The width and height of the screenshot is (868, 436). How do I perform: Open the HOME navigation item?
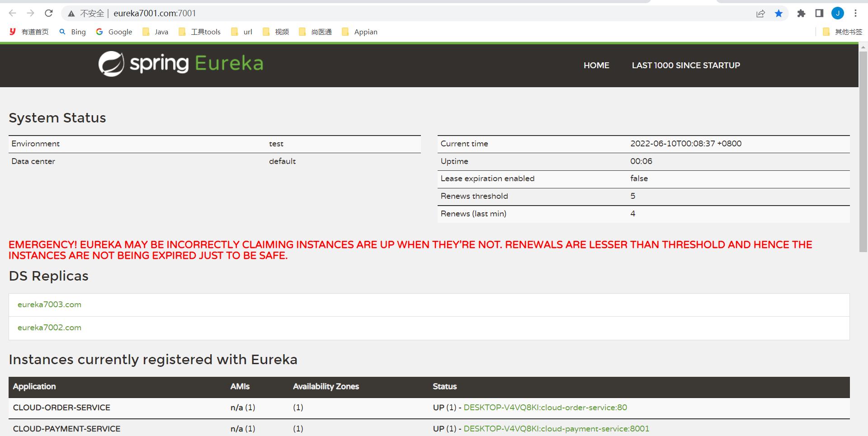tap(596, 66)
